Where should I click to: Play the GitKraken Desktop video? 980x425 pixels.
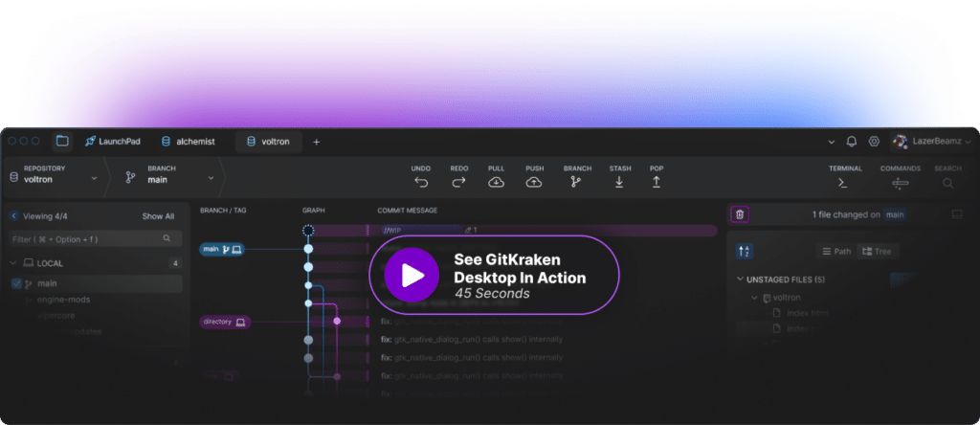point(412,276)
